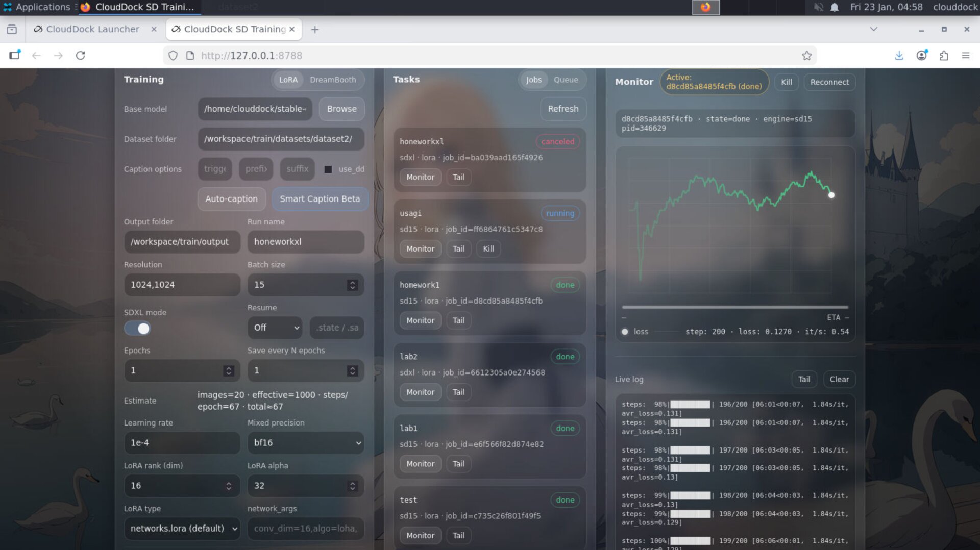Open the Resume dropdown set to Off
The height and width of the screenshot is (550, 980).
(x=275, y=328)
